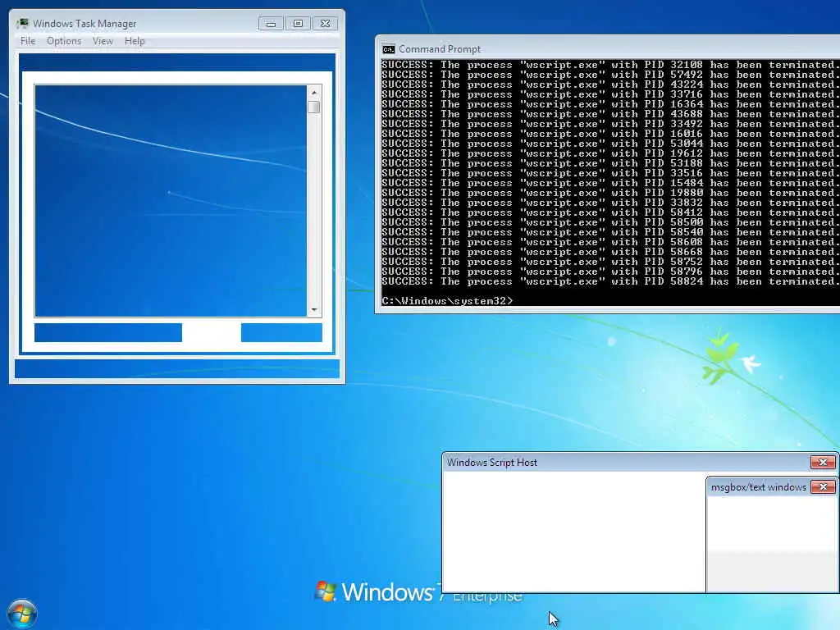Click the line with PID 53188
Screen dimensions: 840x630
[610, 163]
